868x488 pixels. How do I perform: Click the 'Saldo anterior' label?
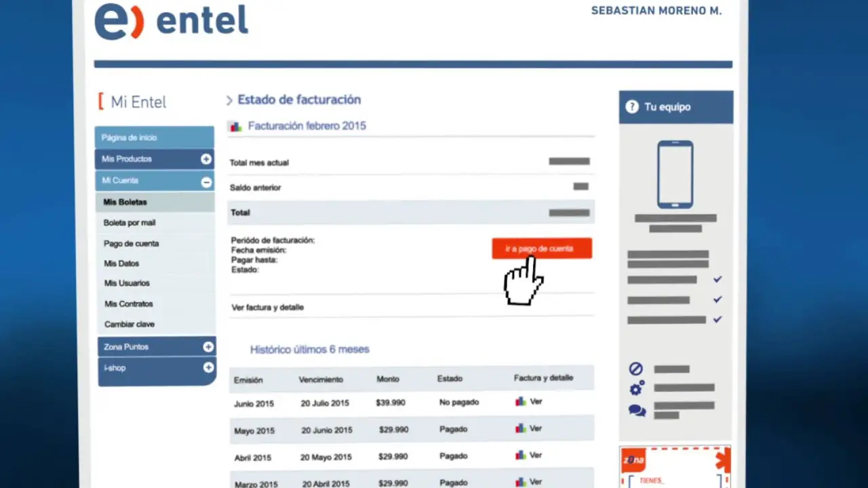tap(255, 188)
